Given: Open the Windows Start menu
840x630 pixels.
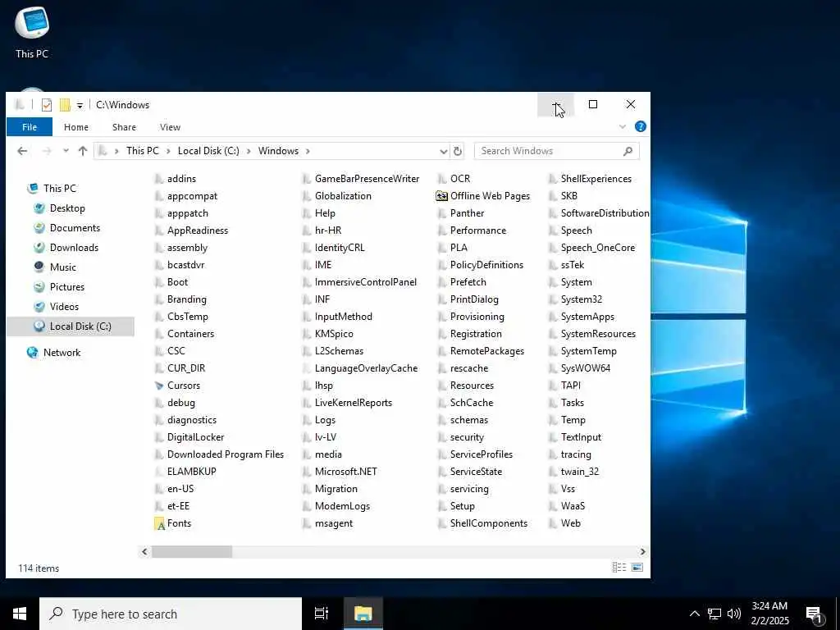Looking at the screenshot, I should (x=20, y=614).
